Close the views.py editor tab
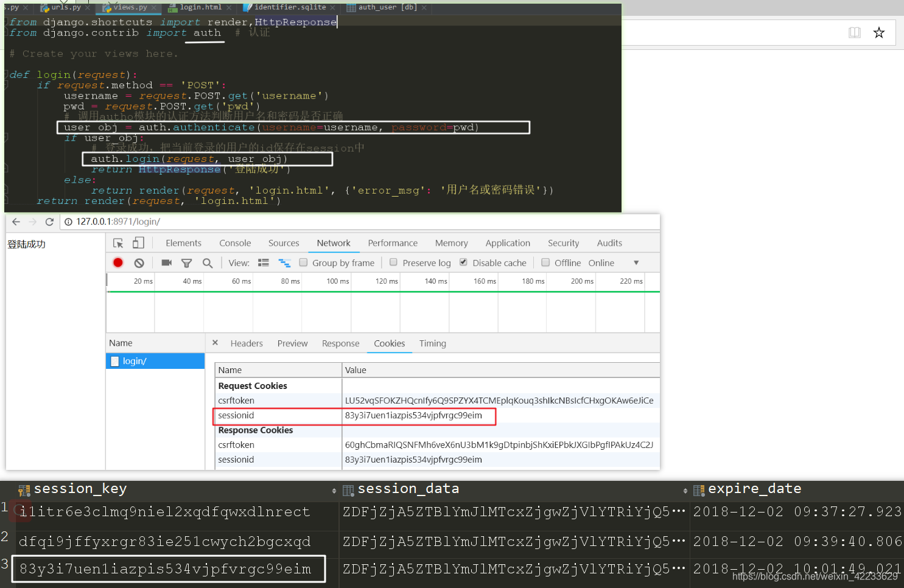Image resolution: width=904 pixels, height=588 pixels. [154, 8]
